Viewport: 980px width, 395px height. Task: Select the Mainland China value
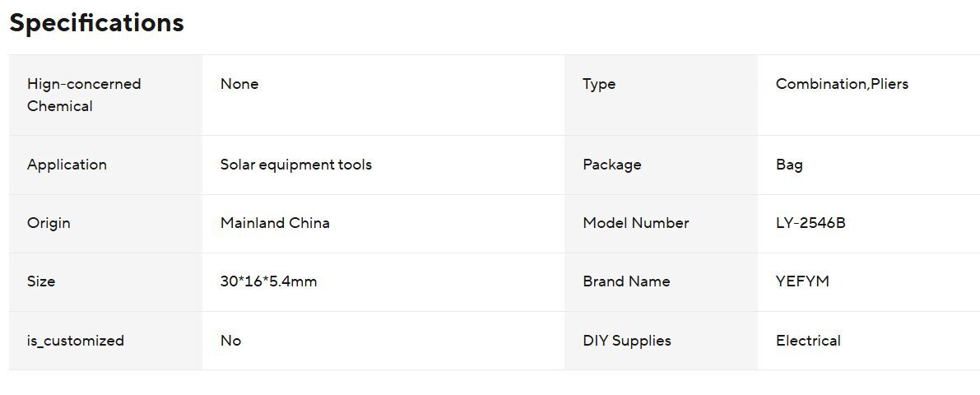pyautogui.click(x=275, y=223)
